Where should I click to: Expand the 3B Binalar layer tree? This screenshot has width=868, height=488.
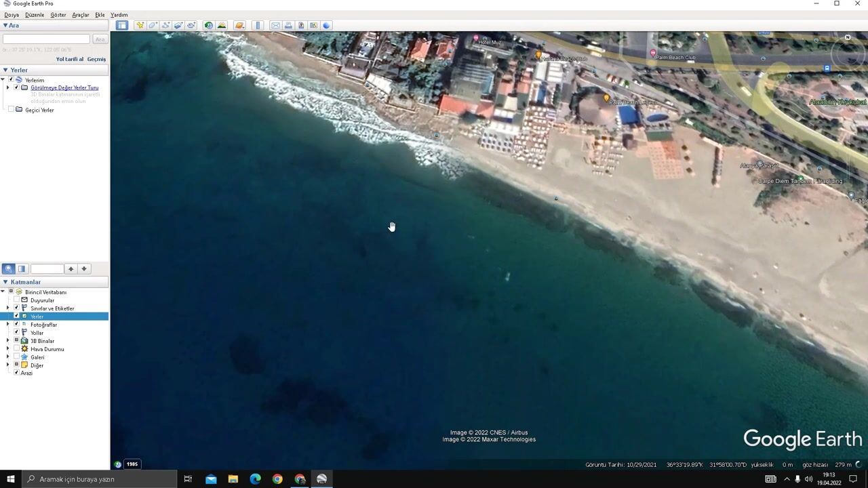coord(7,341)
